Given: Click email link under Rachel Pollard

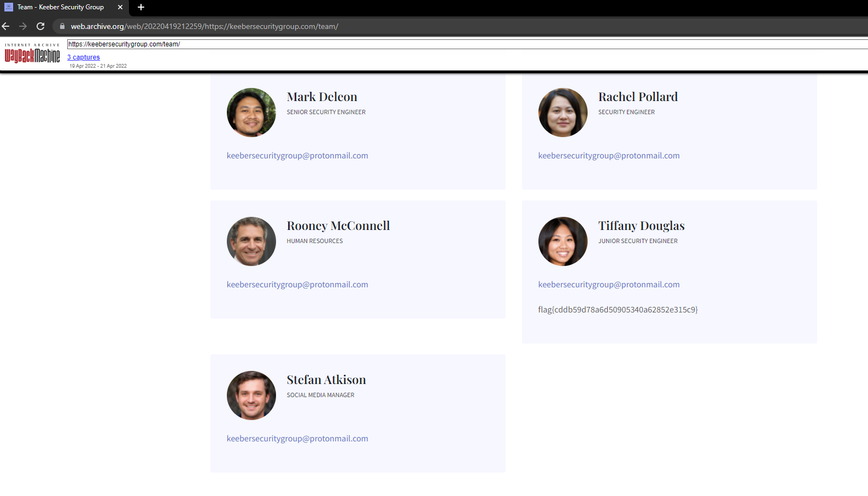Looking at the screenshot, I should (608, 156).
